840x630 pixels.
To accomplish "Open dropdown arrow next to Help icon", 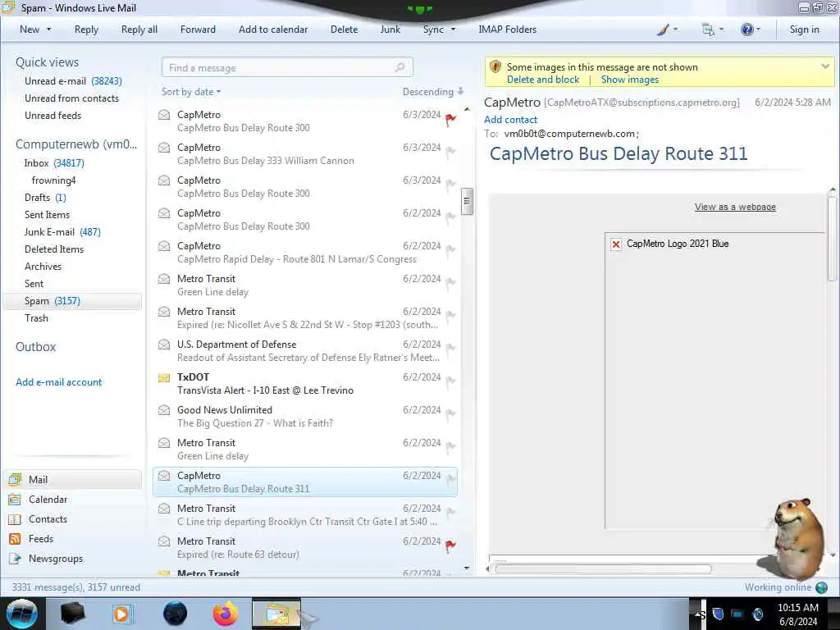I will pyautogui.click(x=758, y=30).
